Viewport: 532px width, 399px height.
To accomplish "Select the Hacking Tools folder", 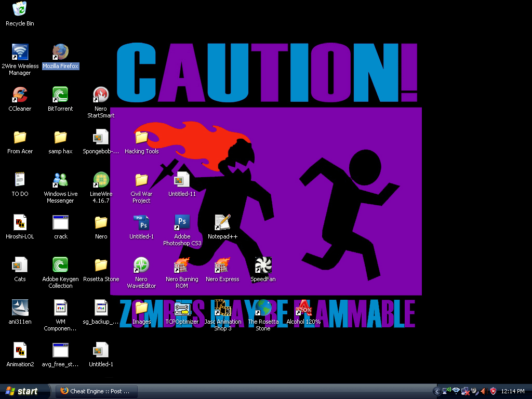I will (x=141, y=137).
